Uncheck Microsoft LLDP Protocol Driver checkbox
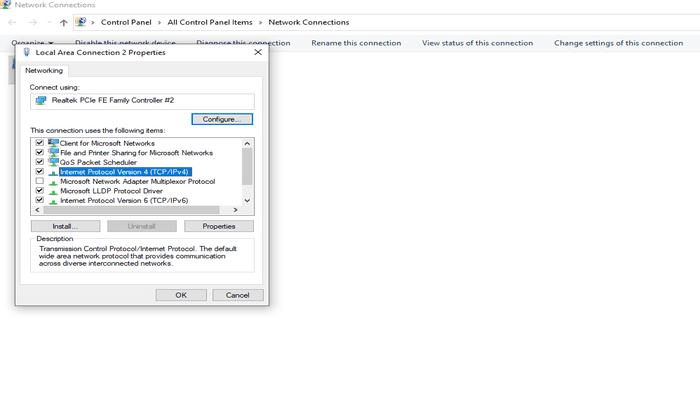 coord(40,191)
